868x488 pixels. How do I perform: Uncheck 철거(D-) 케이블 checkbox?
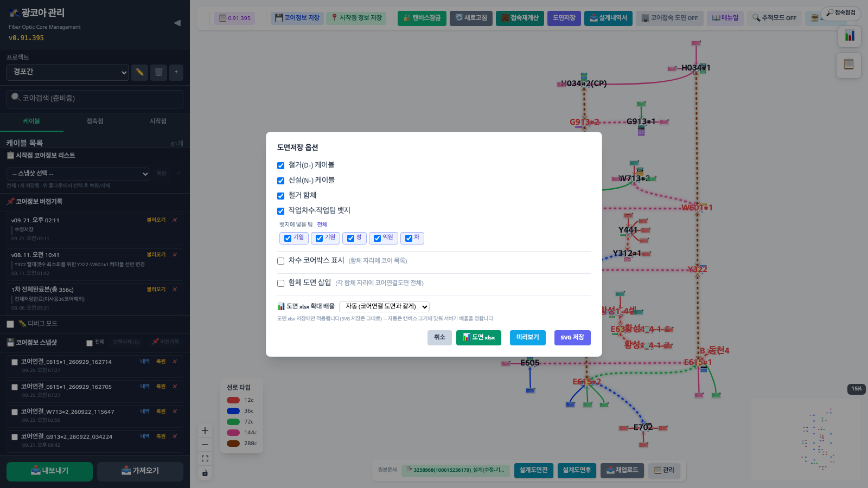pos(280,165)
